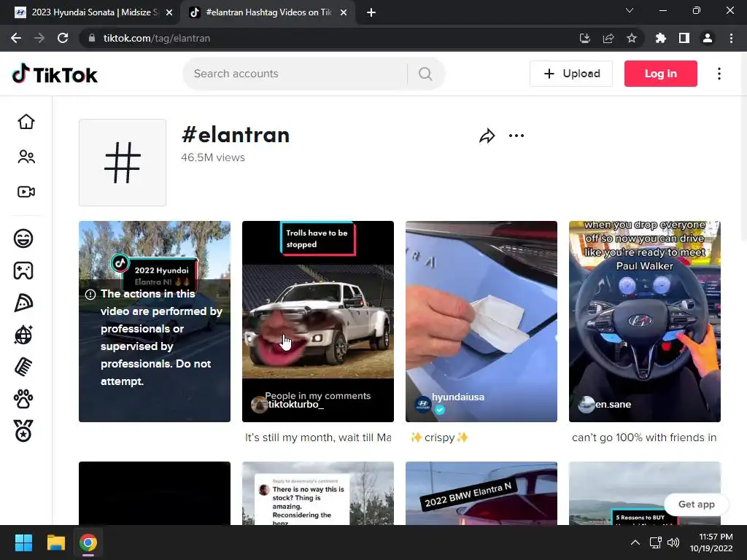
Task: Open the vertical dots menu beside Log in
Action: [x=719, y=74]
